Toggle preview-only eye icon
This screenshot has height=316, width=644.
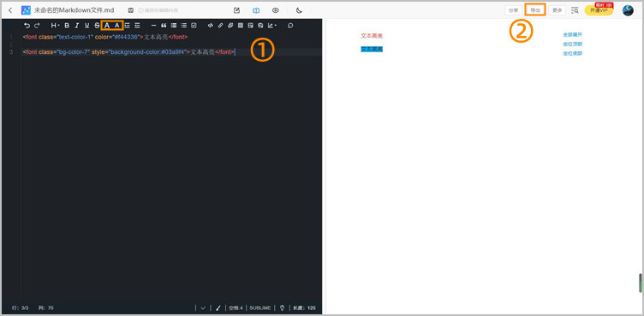point(276,10)
